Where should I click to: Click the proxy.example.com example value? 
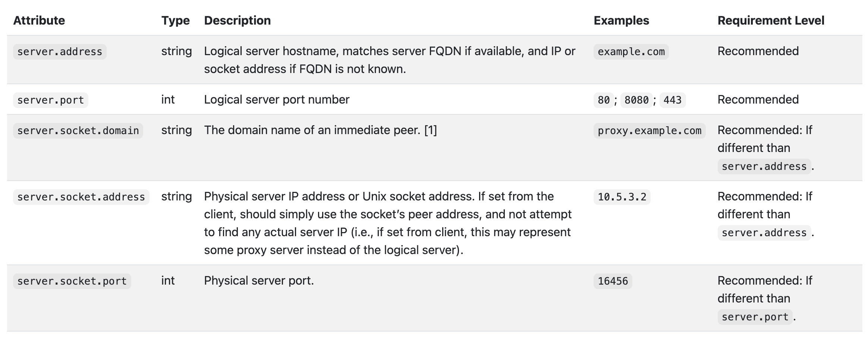coord(650,130)
